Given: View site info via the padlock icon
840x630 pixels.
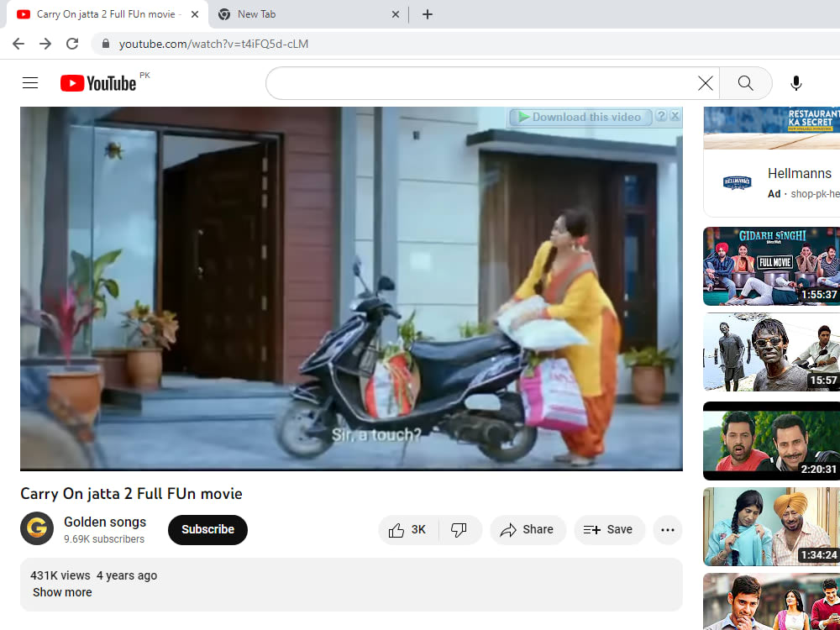Looking at the screenshot, I should (x=106, y=44).
